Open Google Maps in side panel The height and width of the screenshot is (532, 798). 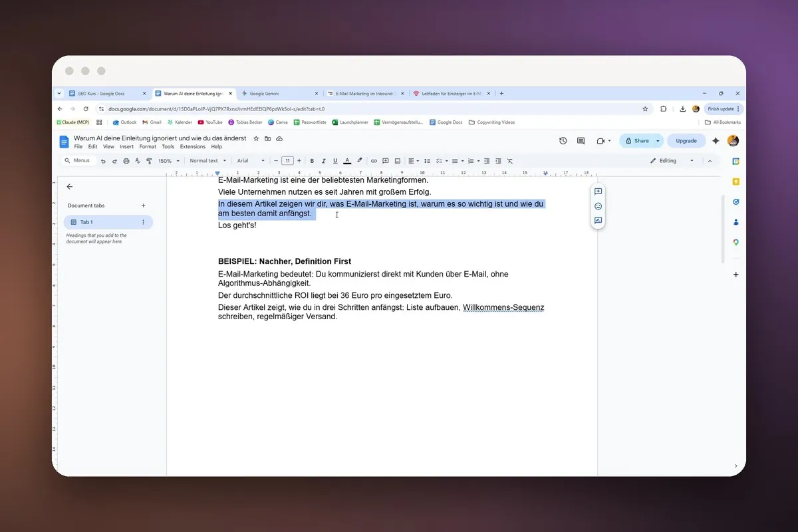point(735,243)
